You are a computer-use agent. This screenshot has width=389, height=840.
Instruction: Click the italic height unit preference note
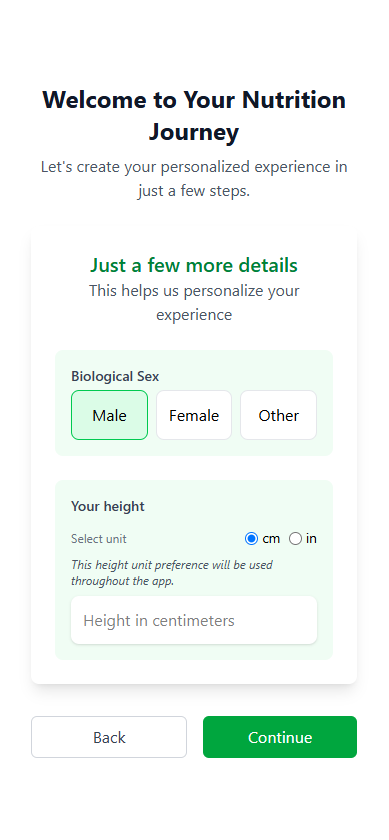click(172, 573)
